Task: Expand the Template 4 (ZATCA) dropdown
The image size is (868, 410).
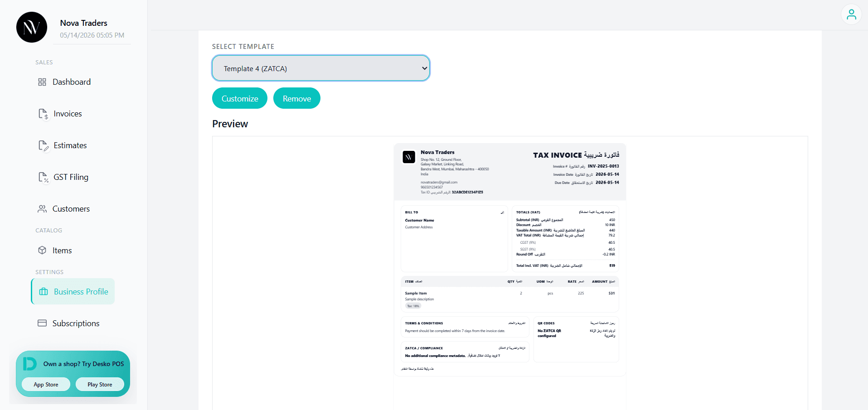Action: 321,68
